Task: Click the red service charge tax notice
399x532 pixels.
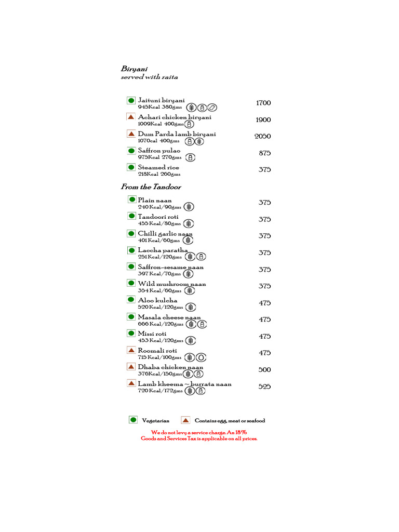Action: click(199, 435)
